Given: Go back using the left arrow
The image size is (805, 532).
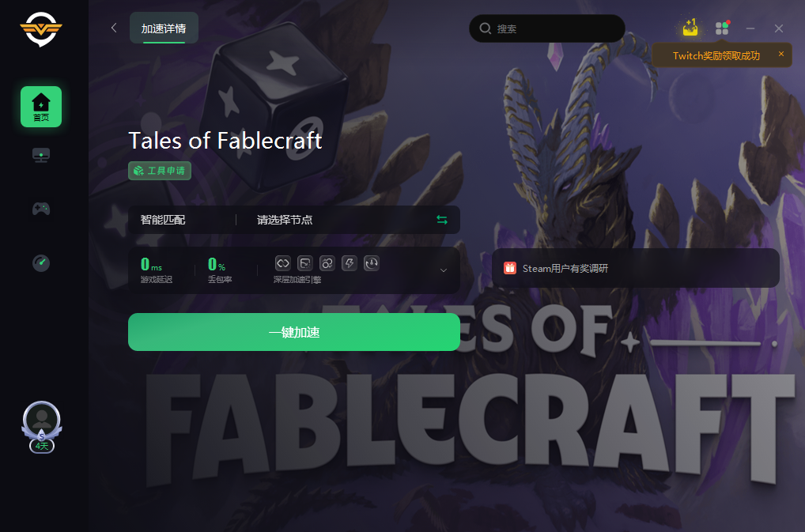Looking at the screenshot, I should pos(114,28).
